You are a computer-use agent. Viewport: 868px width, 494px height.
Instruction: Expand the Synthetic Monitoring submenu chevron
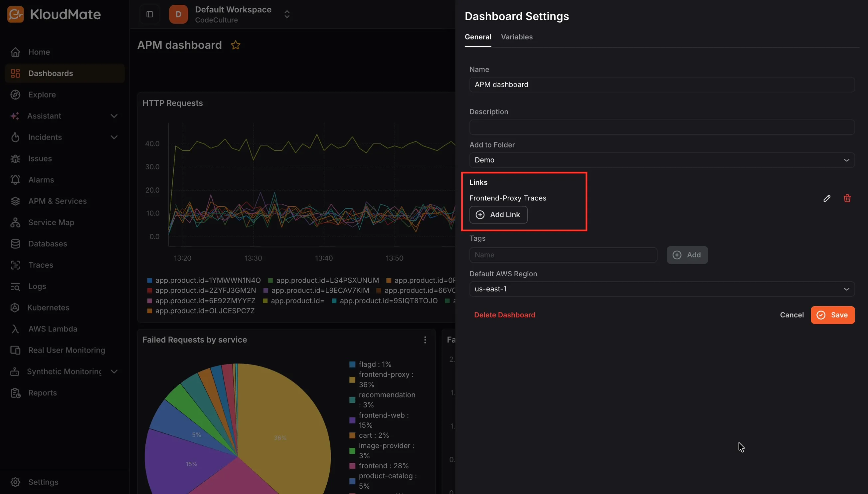coord(114,371)
